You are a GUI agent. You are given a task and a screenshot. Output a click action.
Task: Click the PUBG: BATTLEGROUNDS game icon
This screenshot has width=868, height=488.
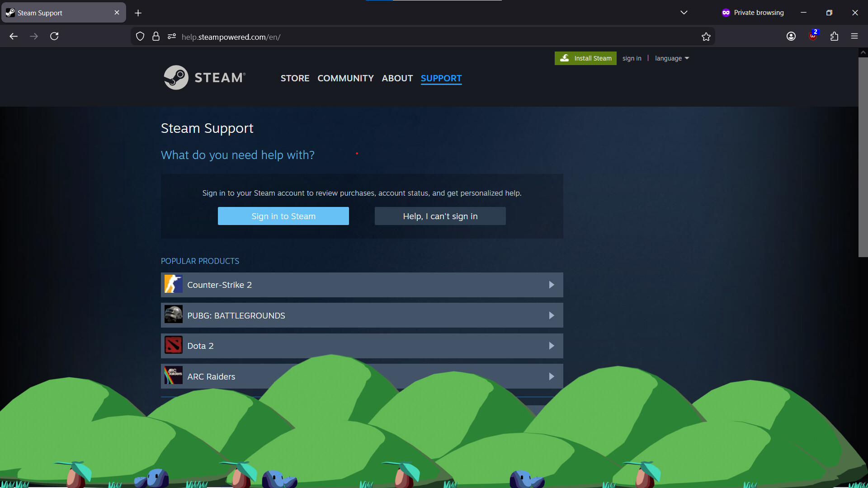click(173, 315)
